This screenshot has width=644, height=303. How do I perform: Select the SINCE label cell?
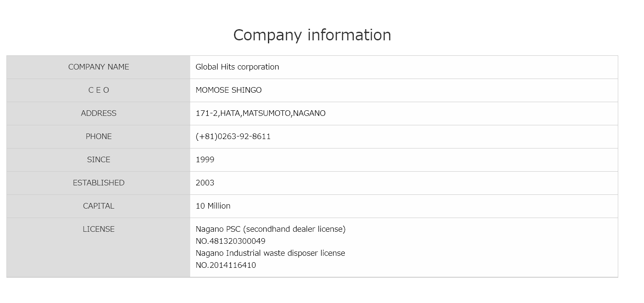pos(98,160)
